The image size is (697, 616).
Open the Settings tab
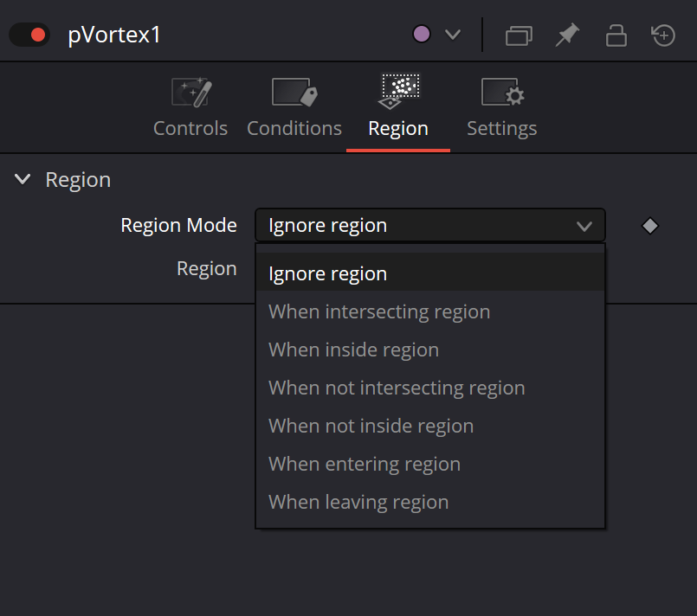[x=502, y=108]
